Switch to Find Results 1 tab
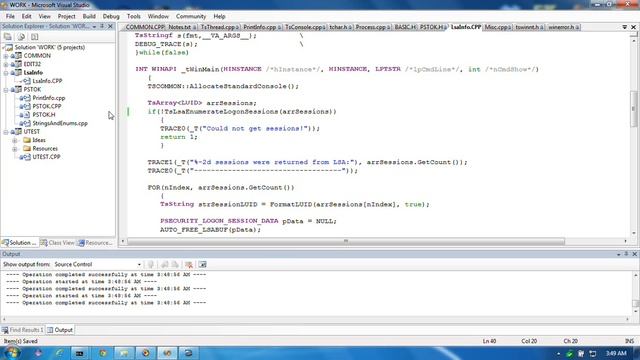Image resolution: width=640 pixels, height=360 pixels. 22,330
